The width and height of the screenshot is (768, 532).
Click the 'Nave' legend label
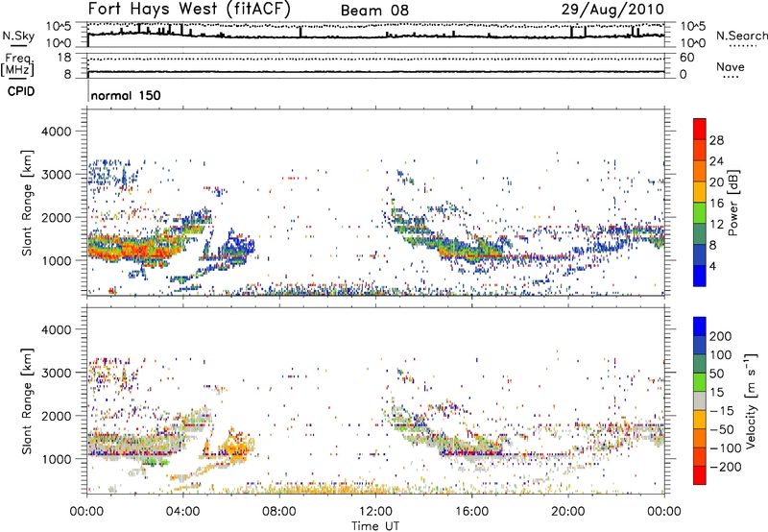coord(730,66)
